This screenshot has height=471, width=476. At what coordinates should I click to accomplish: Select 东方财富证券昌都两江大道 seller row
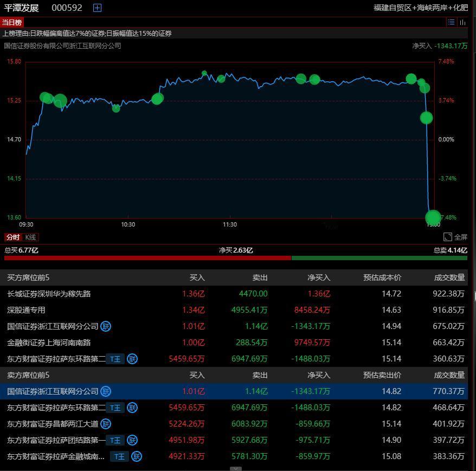(234, 424)
